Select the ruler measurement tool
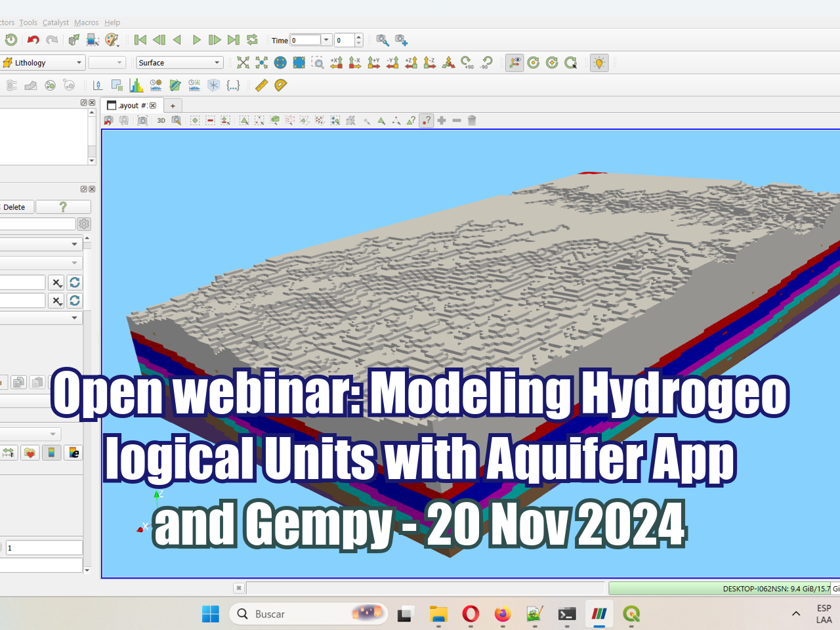The height and width of the screenshot is (630, 840). (261, 86)
